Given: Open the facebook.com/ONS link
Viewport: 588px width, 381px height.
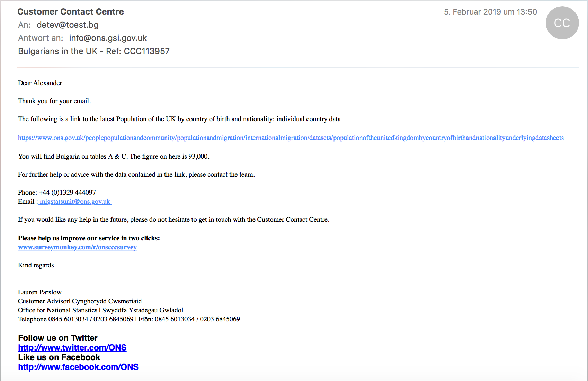Looking at the screenshot, I should [78, 367].
